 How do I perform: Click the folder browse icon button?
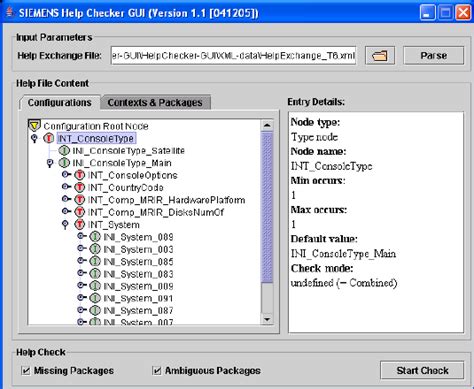380,55
